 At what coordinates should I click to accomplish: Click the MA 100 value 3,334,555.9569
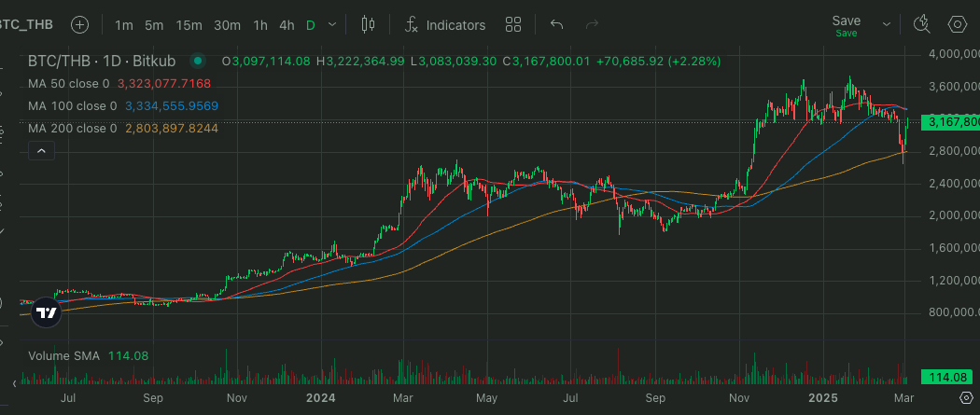coord(172,106)
